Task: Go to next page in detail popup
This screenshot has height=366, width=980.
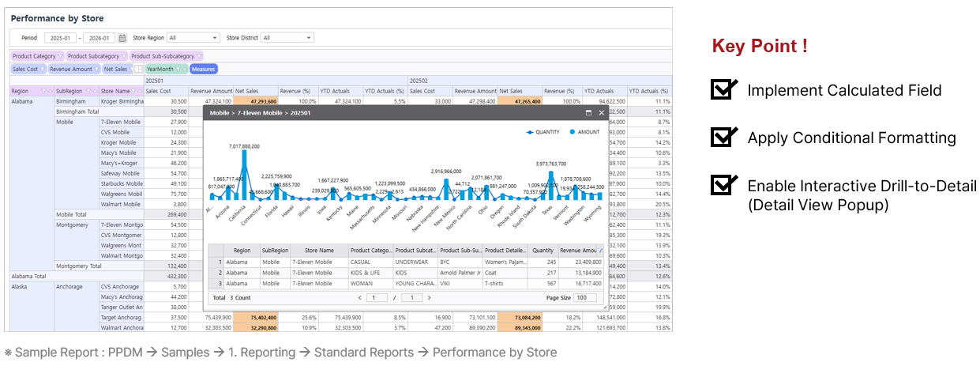Action: (x=429, y=298)
